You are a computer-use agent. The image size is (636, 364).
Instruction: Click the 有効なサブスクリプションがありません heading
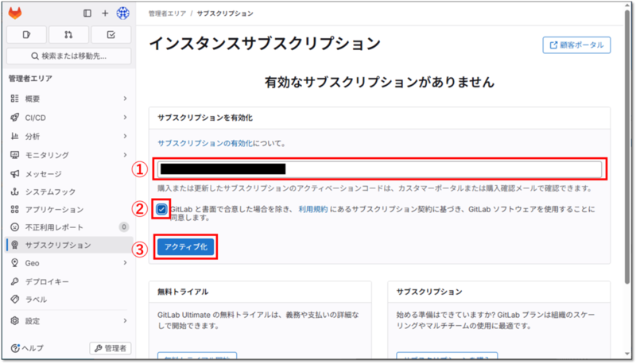(380, 83)
